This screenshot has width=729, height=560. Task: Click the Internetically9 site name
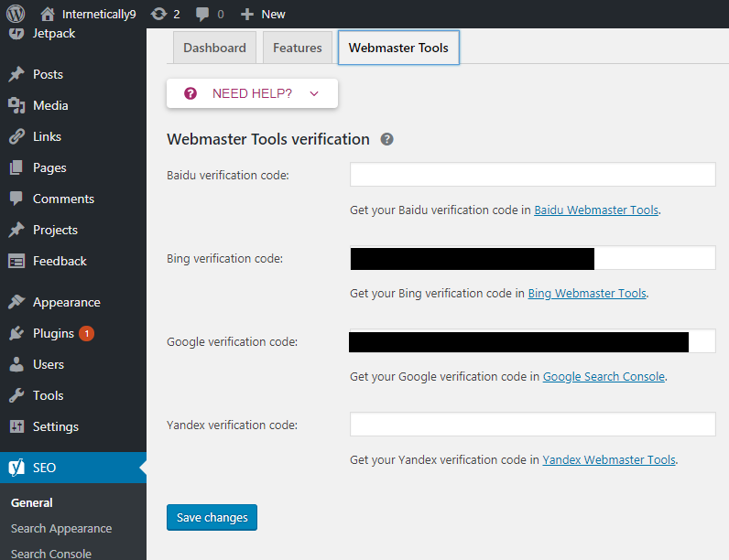99,15
